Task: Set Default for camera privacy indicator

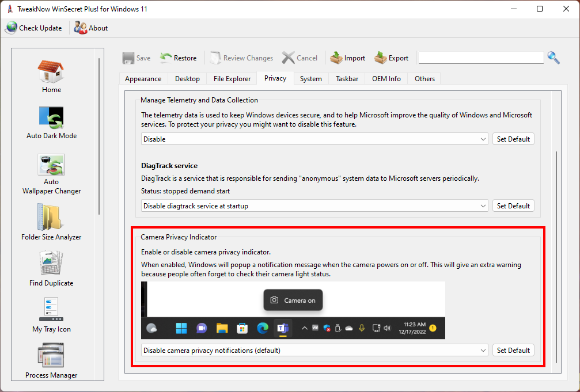Action: pyautogui.click(x=513, y=350)
